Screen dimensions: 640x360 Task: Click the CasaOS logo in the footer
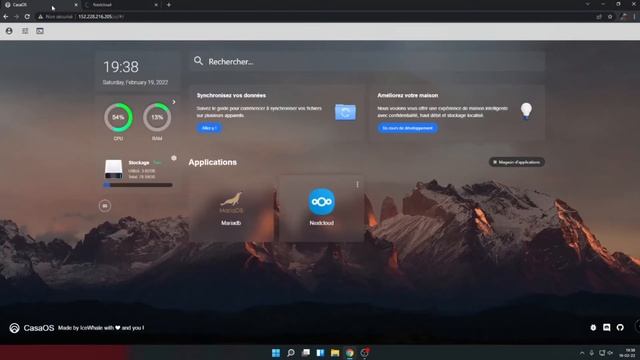pyautogui.click(x=32, y=328)
